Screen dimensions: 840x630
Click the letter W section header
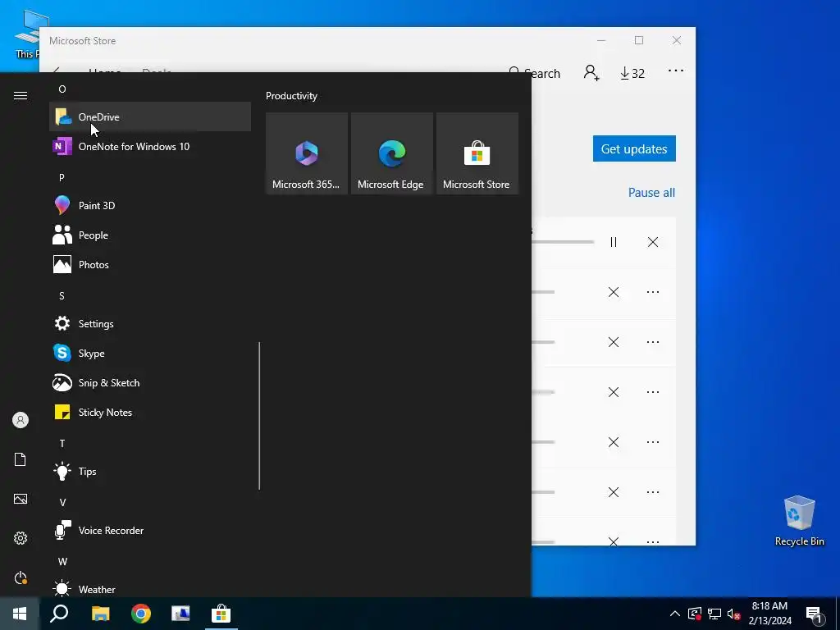[x=62, y=561]
